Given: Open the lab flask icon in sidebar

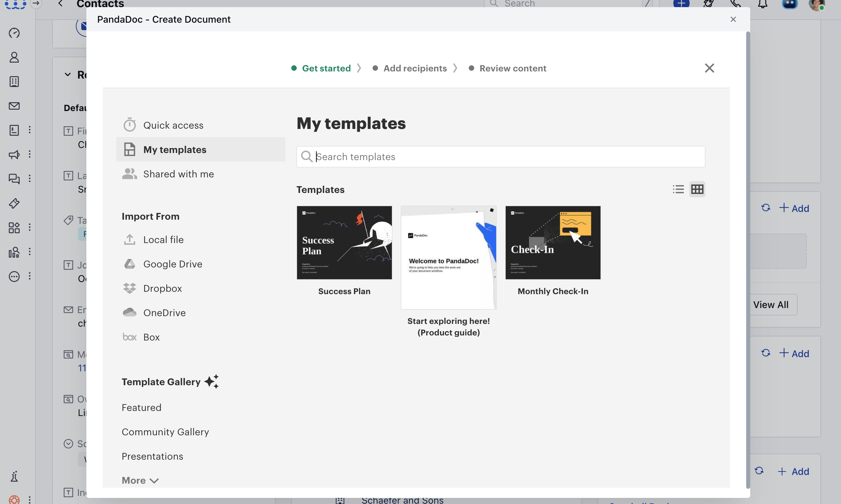Looking at the screenshot, I should 14,477.
